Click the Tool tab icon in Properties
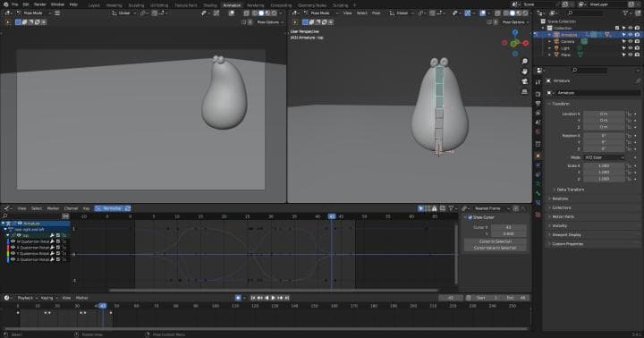Viewport: 644px width, 338px height. [538, 82]
